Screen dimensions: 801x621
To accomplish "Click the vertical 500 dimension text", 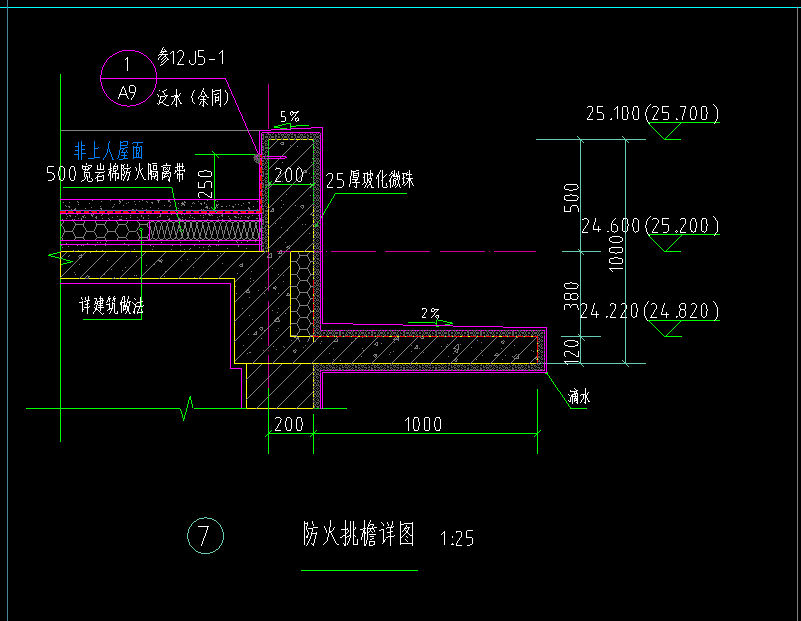I will point(572,198).
